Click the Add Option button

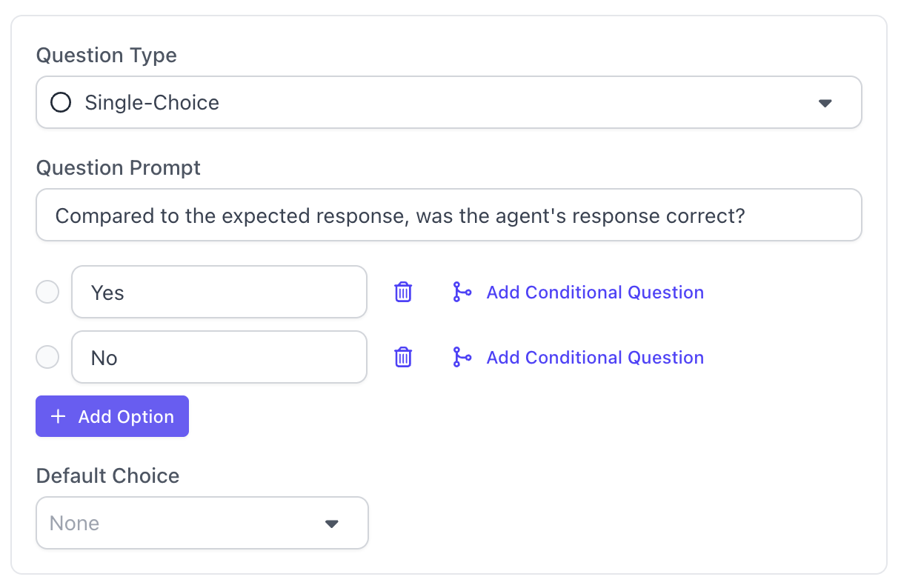pos(112,416)
